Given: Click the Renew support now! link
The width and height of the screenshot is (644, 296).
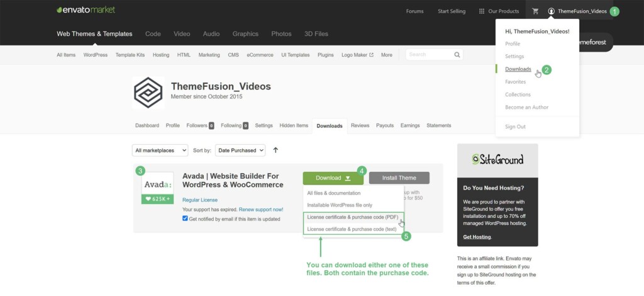Looking at the screenshot, I should pyautogui.click(x=261, y=209).
